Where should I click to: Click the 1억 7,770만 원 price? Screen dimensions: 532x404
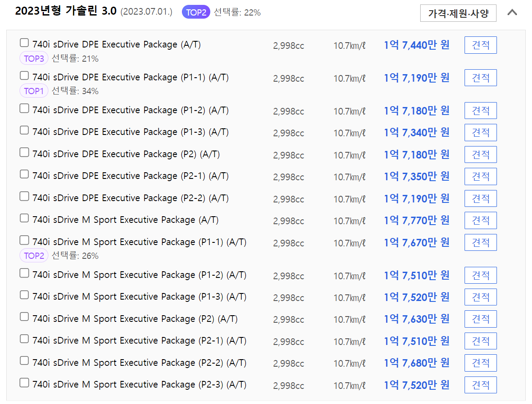(x=416, y=220)
